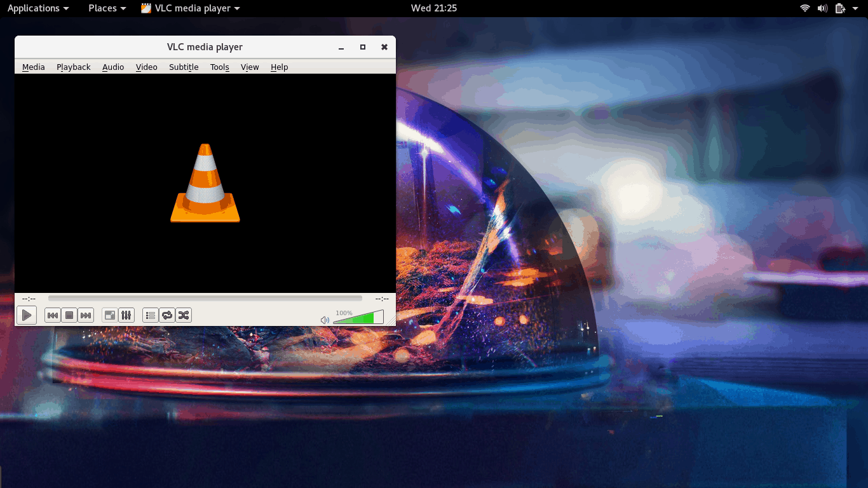The height and width of the screenshot is (488, 868).
Task: Toggle fullscreen video button
Action: coord(110,315)
